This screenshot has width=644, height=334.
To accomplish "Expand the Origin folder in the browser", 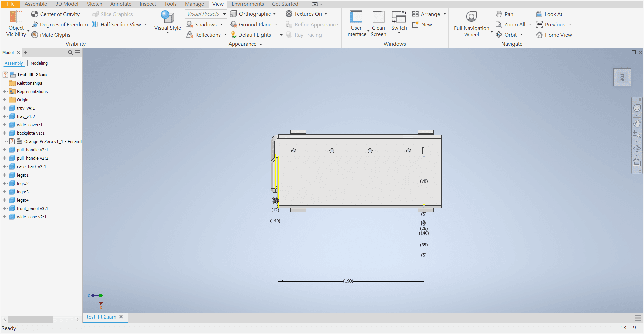I will click(5, 100).
